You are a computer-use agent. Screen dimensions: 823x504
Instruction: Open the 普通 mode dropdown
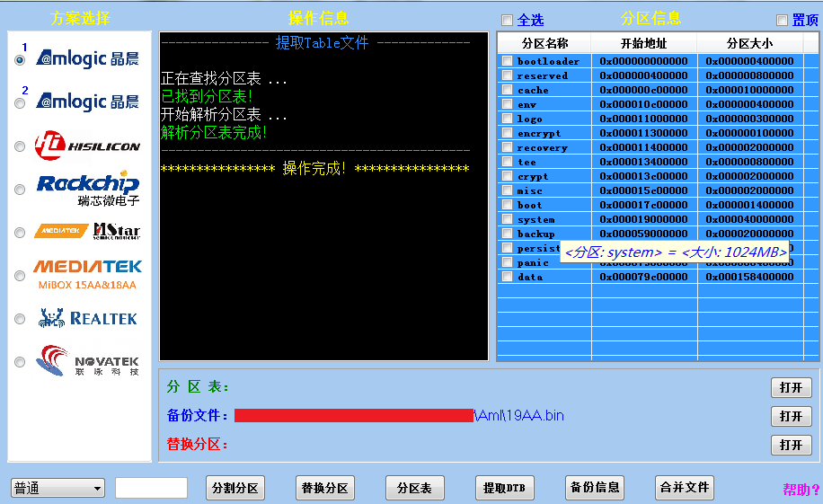58,488
